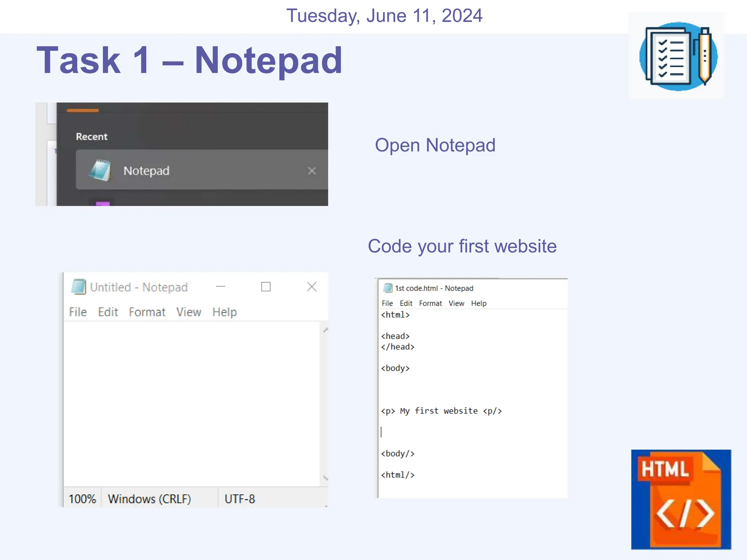Click UTF-8 encoding in the status bar
The width and height of the screenshot is (747, 560).
240,499
